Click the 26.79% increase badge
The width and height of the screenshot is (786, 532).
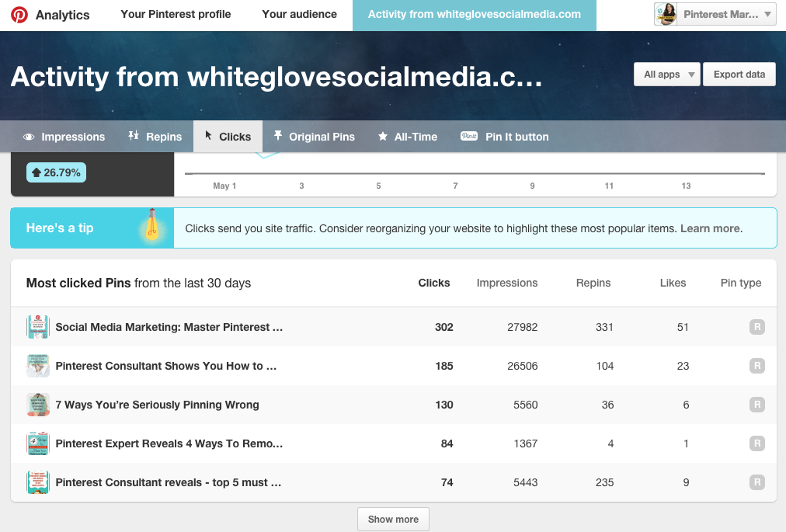56,172
